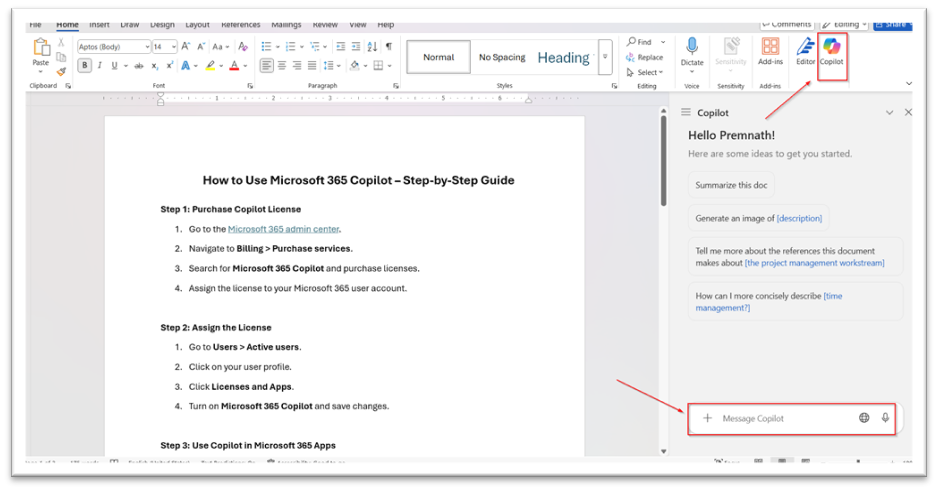Click Tell me more about references suggestion
Viewport: 938px width, 491px height.
[795, 257]
